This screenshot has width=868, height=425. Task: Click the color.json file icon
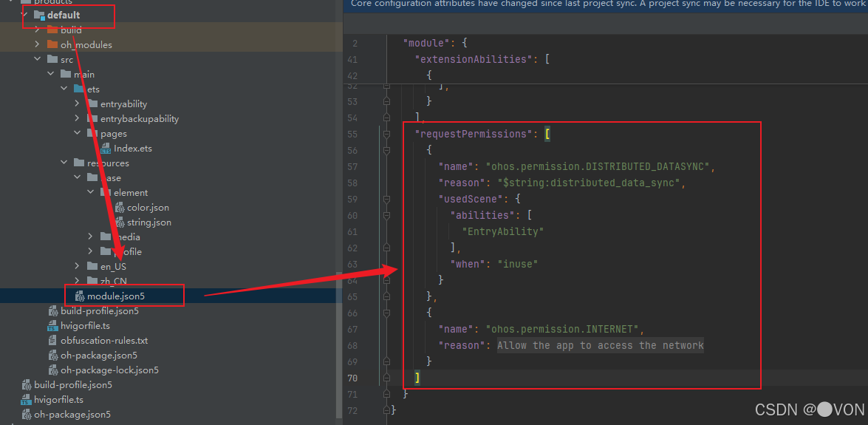coord(120,208)
